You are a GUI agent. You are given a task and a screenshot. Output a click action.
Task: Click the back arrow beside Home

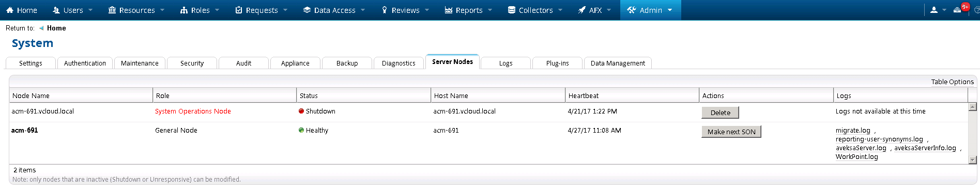coord(41,28)
